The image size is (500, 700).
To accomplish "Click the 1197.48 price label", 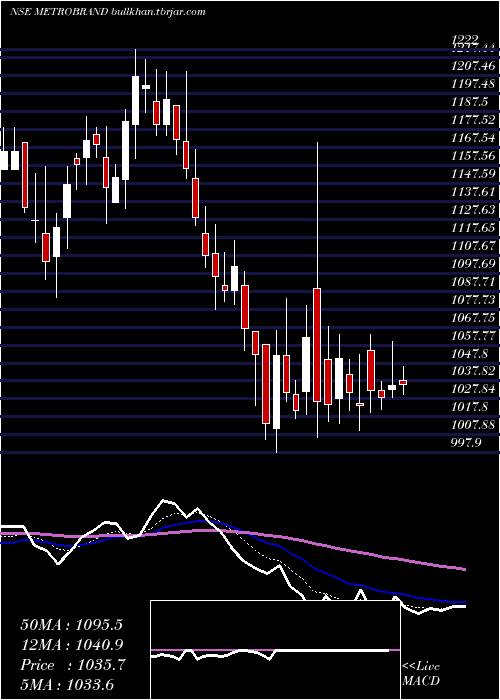I will click(474, 84).
